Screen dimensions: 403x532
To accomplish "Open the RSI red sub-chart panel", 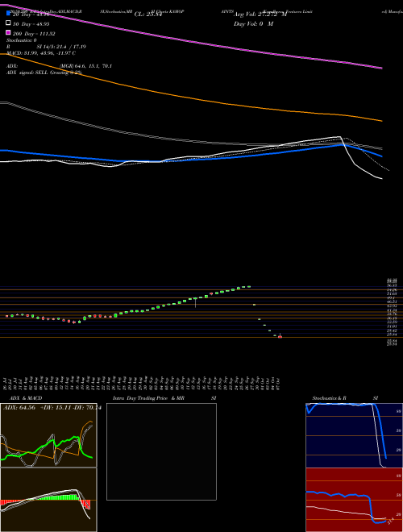I will 354,500.
